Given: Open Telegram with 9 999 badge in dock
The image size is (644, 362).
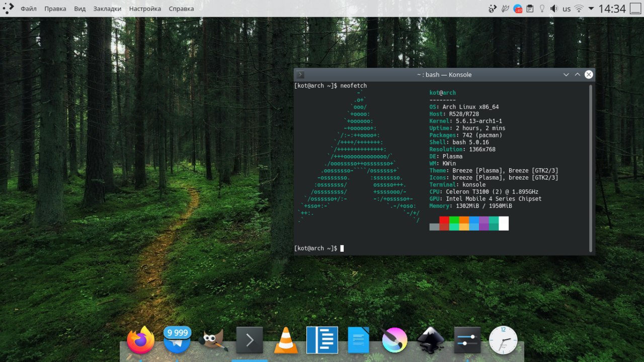Looking at the screenshot, I should [177, 339].
